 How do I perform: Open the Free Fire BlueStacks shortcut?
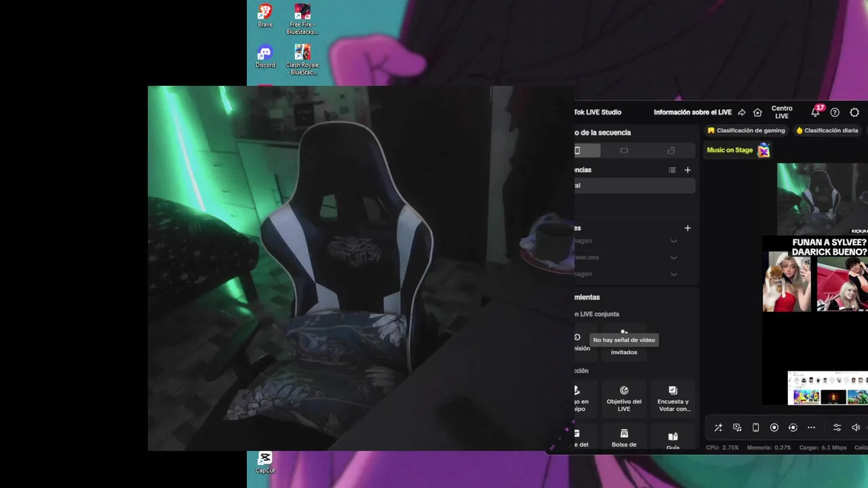click(302, 20)
